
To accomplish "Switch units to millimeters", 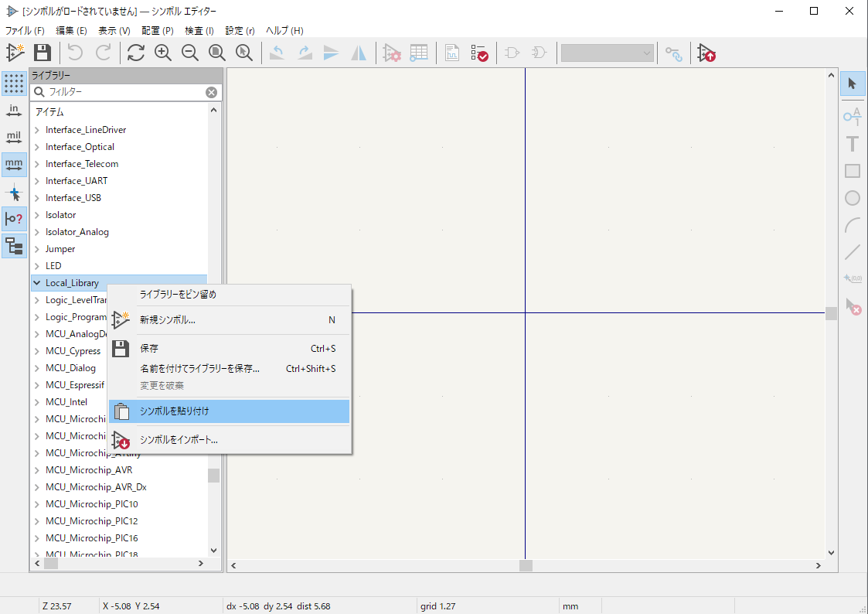I will tap(14, 165).
